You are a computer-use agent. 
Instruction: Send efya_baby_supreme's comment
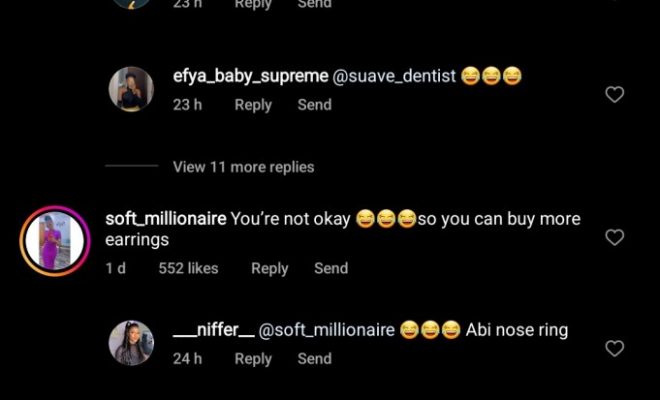pos(314,105)
